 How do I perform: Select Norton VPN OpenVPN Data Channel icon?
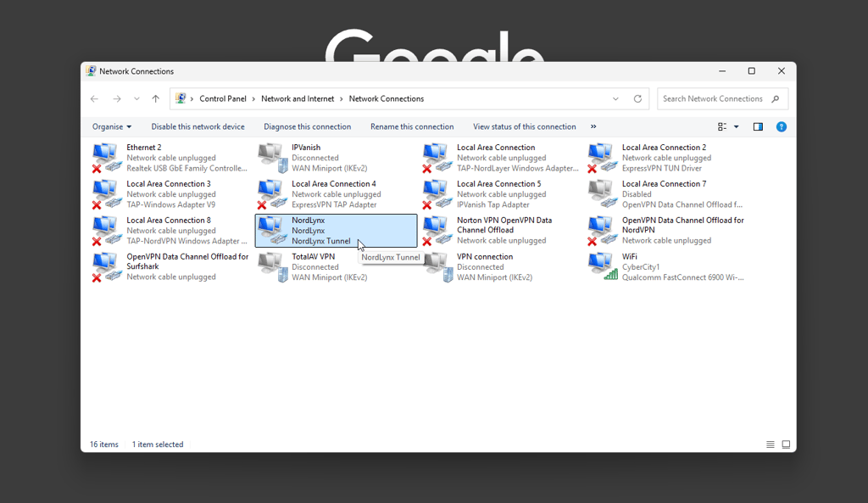[438, 231]
